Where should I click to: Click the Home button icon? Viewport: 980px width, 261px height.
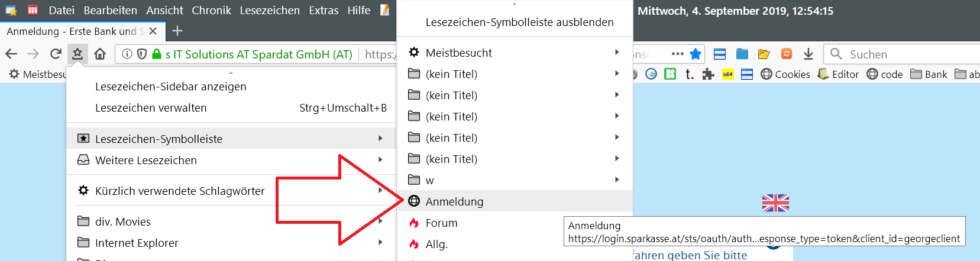(x=100, y=54)
